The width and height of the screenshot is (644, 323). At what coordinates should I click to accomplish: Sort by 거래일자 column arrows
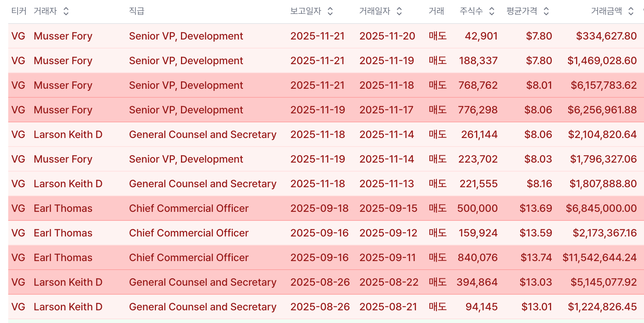pyautogui.click(x=399, y=11)
